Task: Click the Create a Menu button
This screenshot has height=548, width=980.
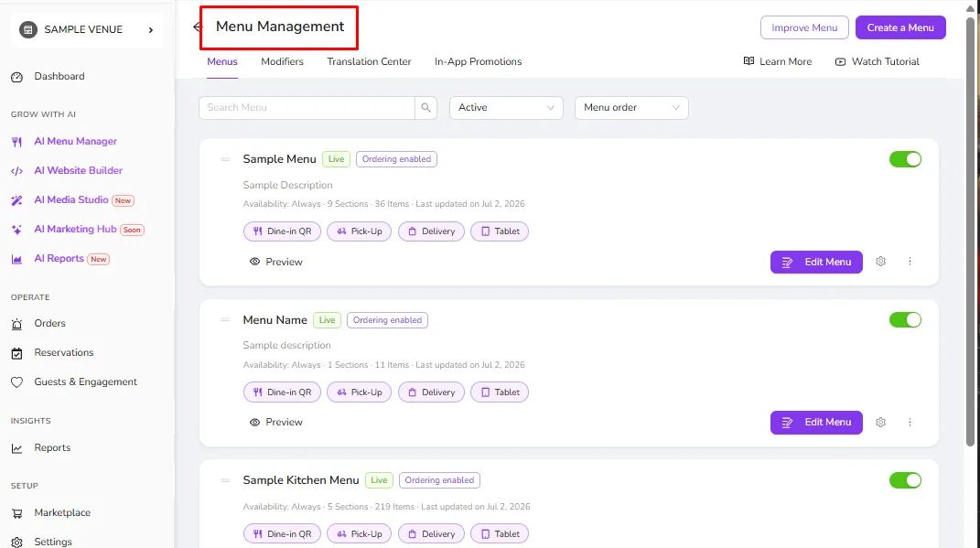Action: coord(900,27)
